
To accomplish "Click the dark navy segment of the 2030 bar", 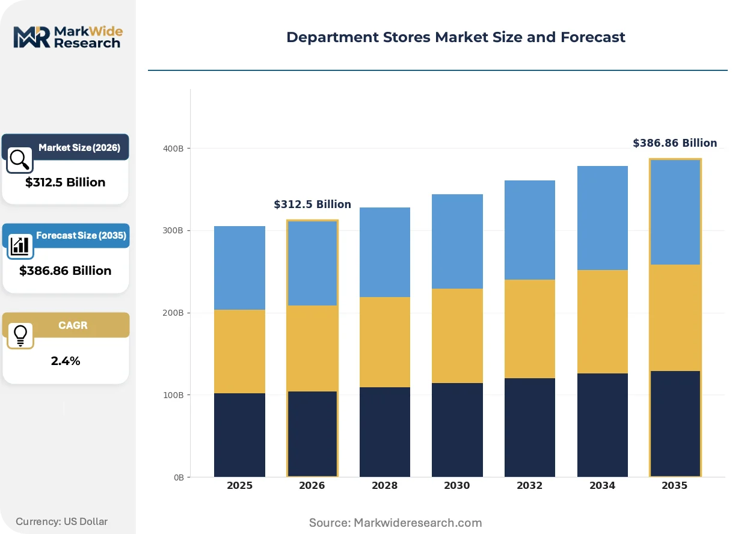I will click(457, 430).
